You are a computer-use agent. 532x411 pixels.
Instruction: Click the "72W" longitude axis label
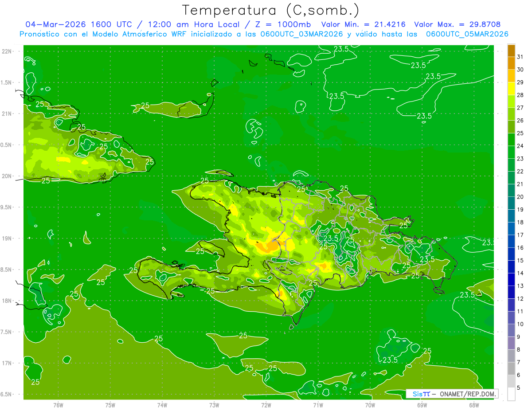[x=266, y=405]
